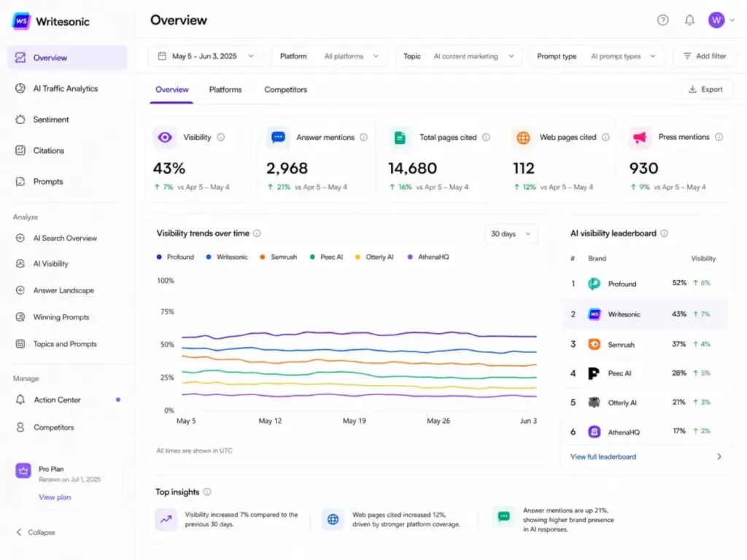Show info tooltip next to Press mentions

(719, 136)
